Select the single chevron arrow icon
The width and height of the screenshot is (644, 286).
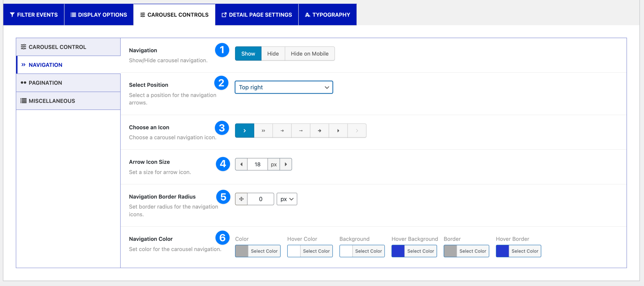[245, 131]
